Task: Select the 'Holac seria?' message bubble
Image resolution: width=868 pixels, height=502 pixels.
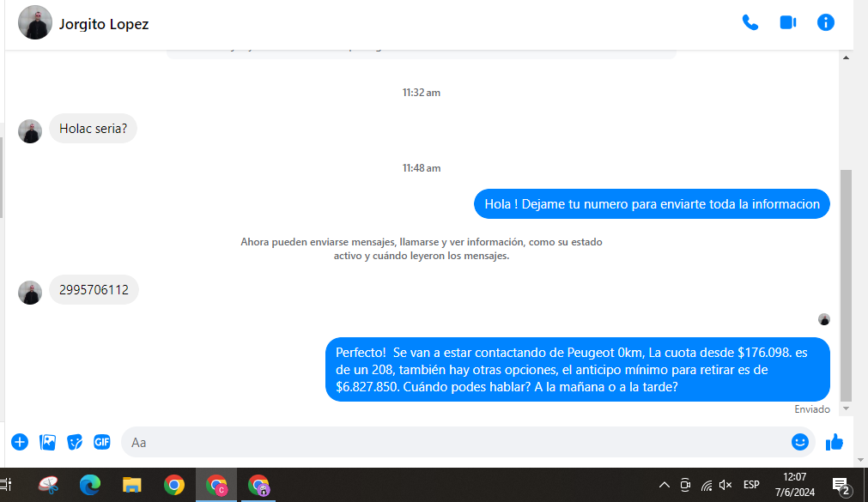Action: click(x=93, y=129)
